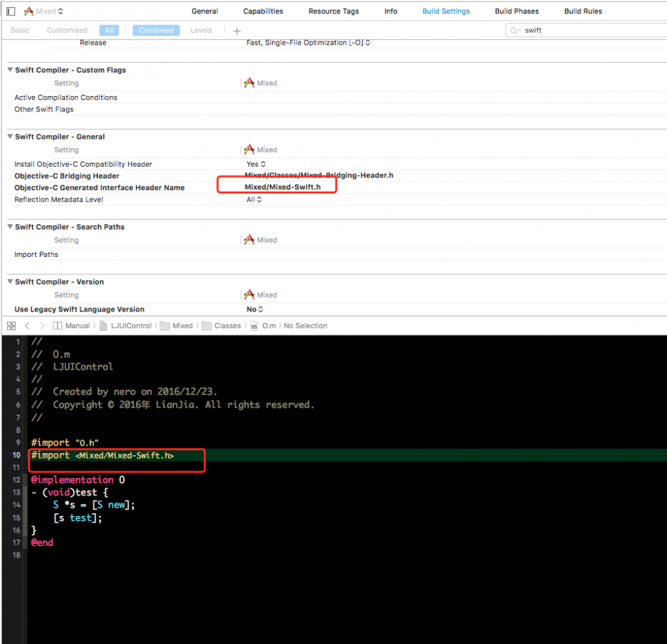The width and height of the screenshot is (667, 644).
Task: Click the + button next to Levels
Action: pyautogui.click(x=237, y=30)
